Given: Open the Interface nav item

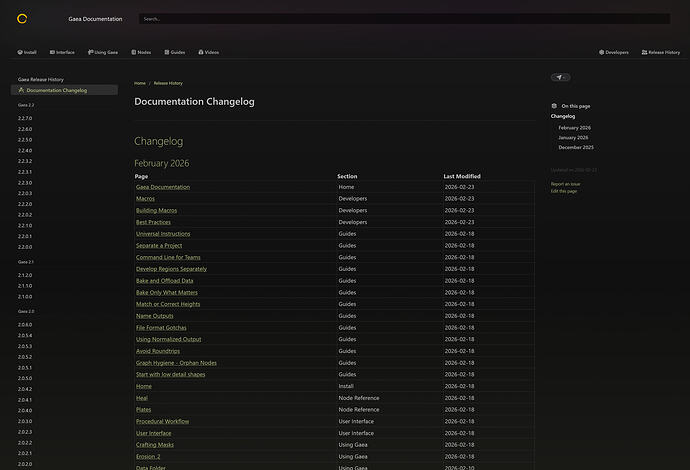Looking at the screenshot, I should [x=62, y=52].
